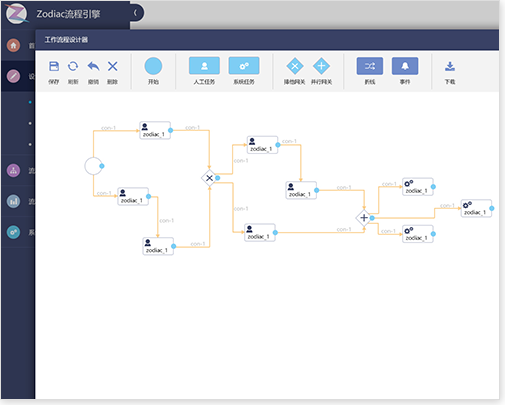Select the Exclusive Gateway (排他网关) diamond tool
Screen dimensions: 505x405
point(295,66)
